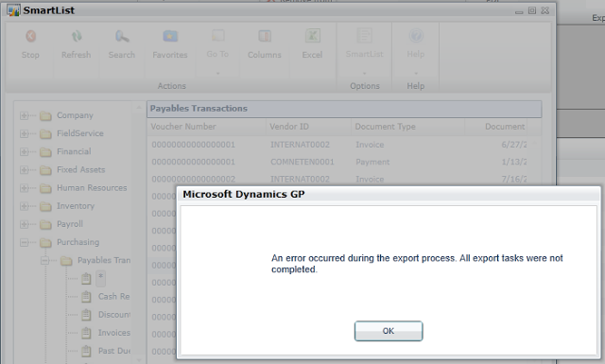This screenshot has width=605, height=364.
Task: Click the 6/27 document date cell
Action: point(514,145)
